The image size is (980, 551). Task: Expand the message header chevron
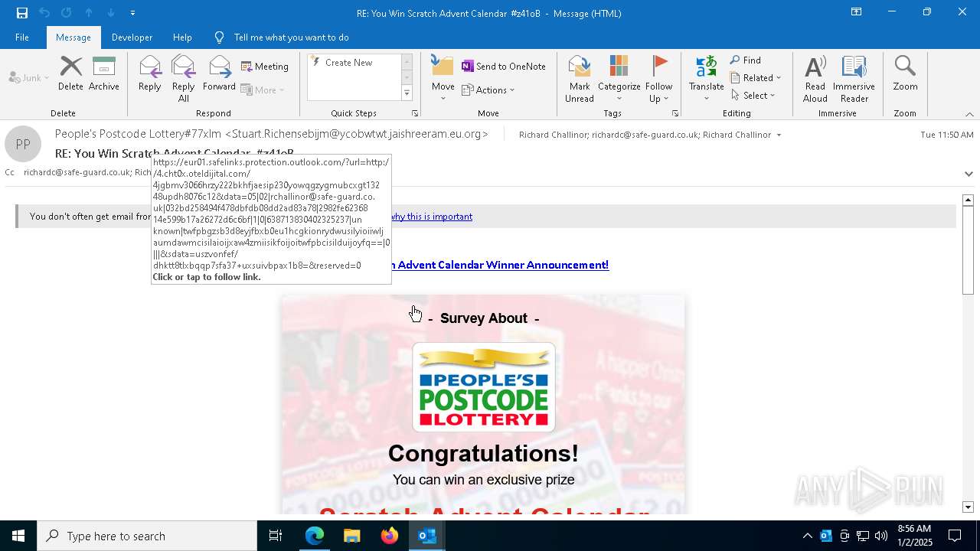click(x=969, y=174)
